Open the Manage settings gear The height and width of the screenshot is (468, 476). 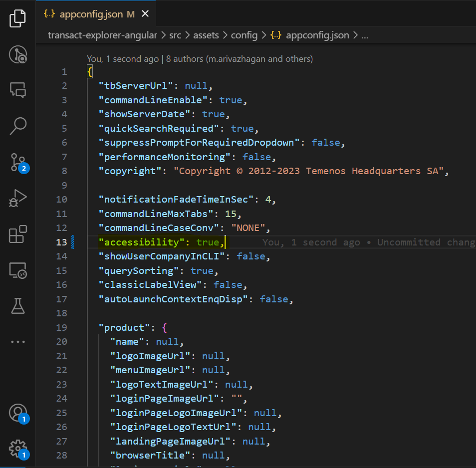tap(18, 448)
